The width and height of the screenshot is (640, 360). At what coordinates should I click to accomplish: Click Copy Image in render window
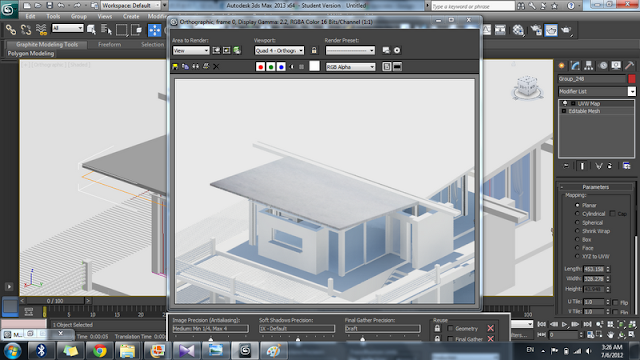tap(185, 67)
